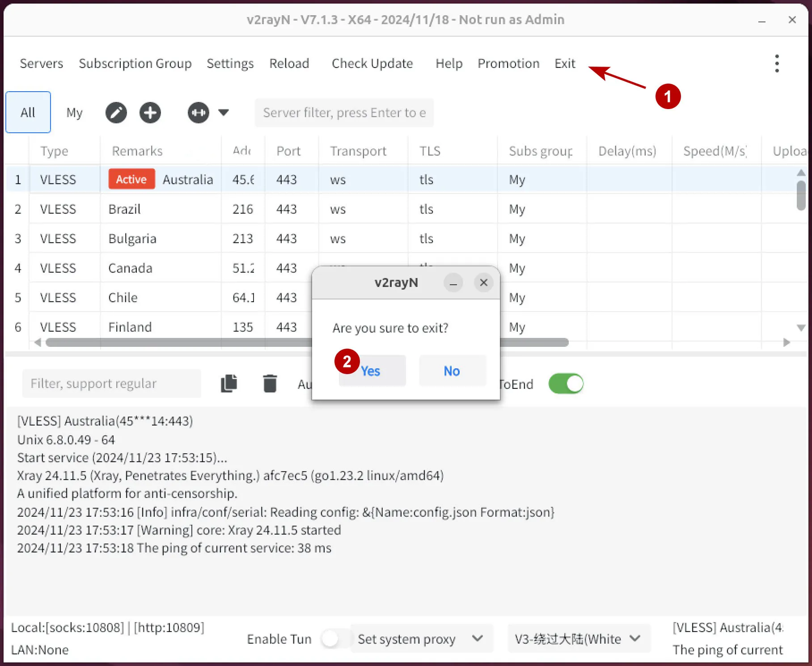
Task: Open the Check Update menu
Action: [x=372, y=63]
